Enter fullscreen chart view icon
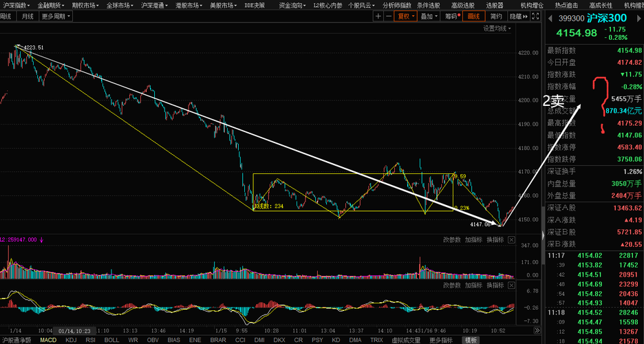 coord(535,17)
